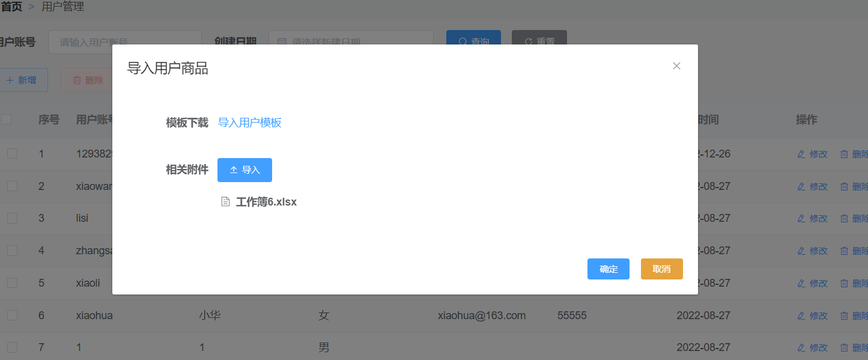Click the 查询 search button
The image size is (868, 360).
coord(473,37)
